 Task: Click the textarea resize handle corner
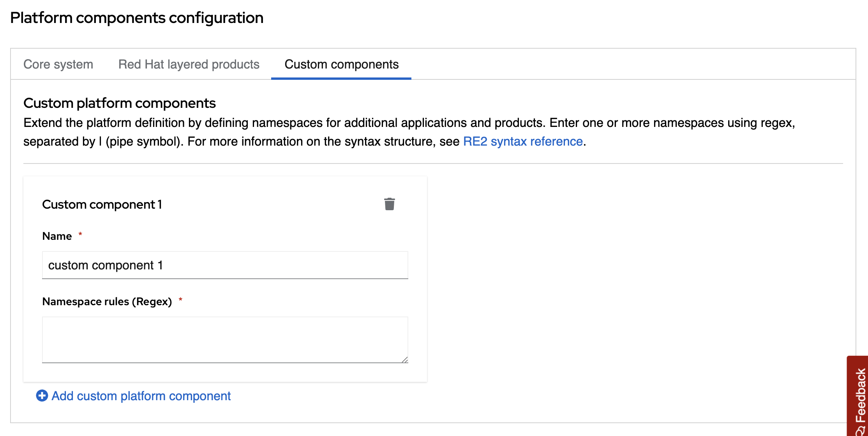(405, 360)
